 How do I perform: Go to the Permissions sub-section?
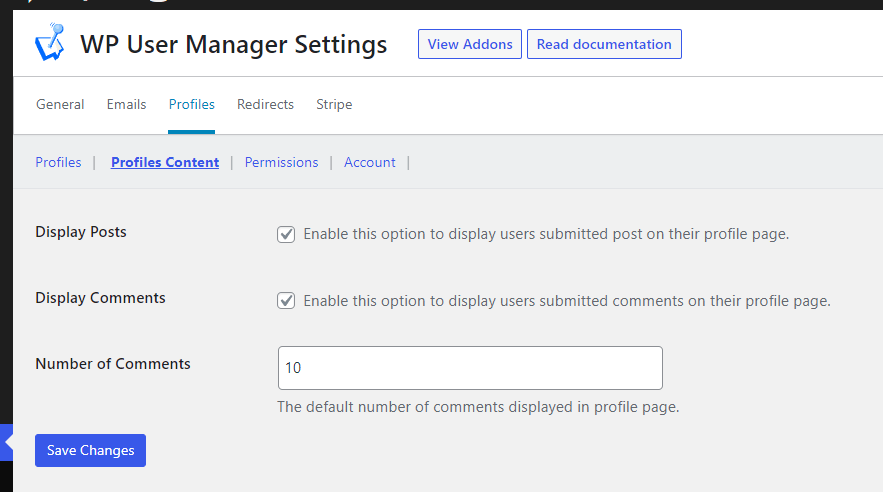pyautogui.click(x=282, y=162)
